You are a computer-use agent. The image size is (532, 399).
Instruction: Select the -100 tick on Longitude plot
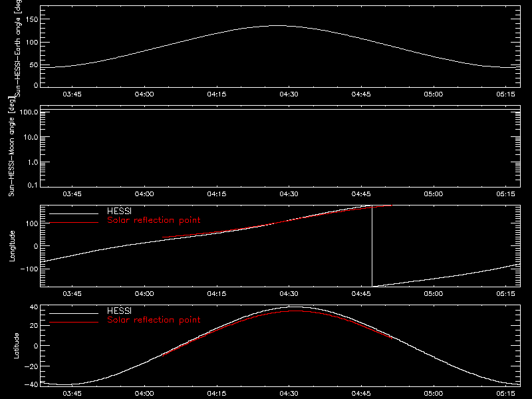(x=29, y=269)
